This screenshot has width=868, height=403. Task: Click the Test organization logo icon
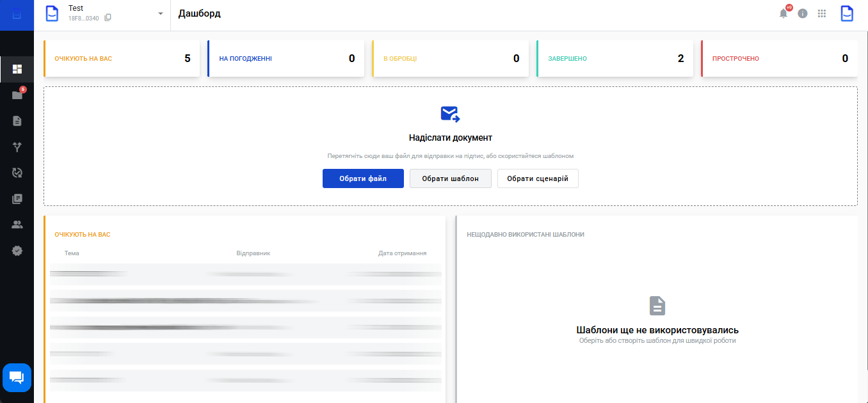(x=52, y=13)
